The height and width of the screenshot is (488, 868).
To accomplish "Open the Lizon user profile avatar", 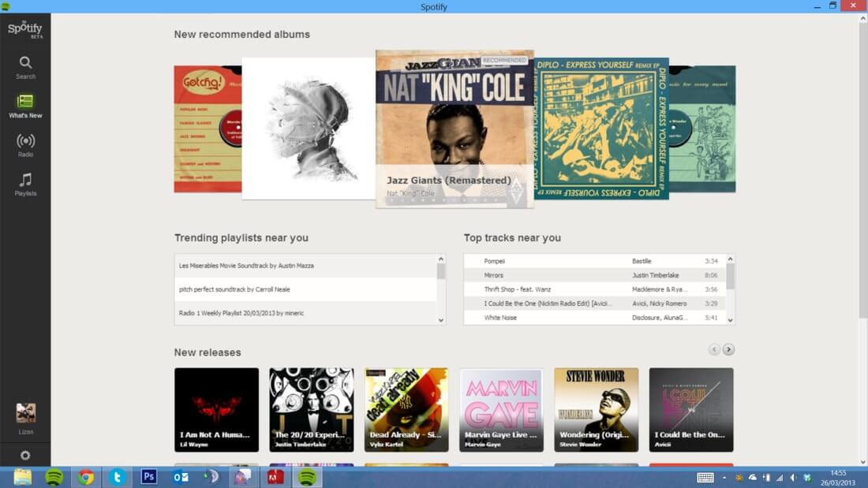I will [x=25, y=413].
